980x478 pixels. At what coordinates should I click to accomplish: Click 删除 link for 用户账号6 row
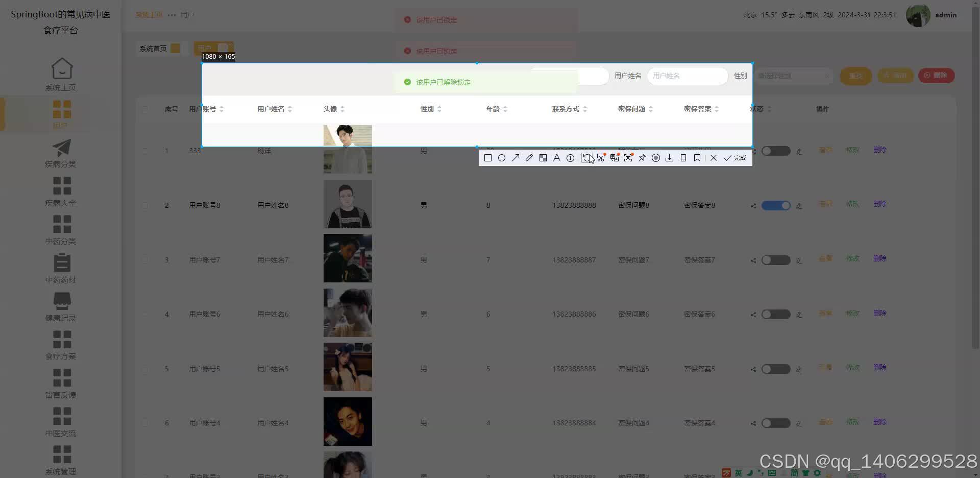tap(879, 313)
